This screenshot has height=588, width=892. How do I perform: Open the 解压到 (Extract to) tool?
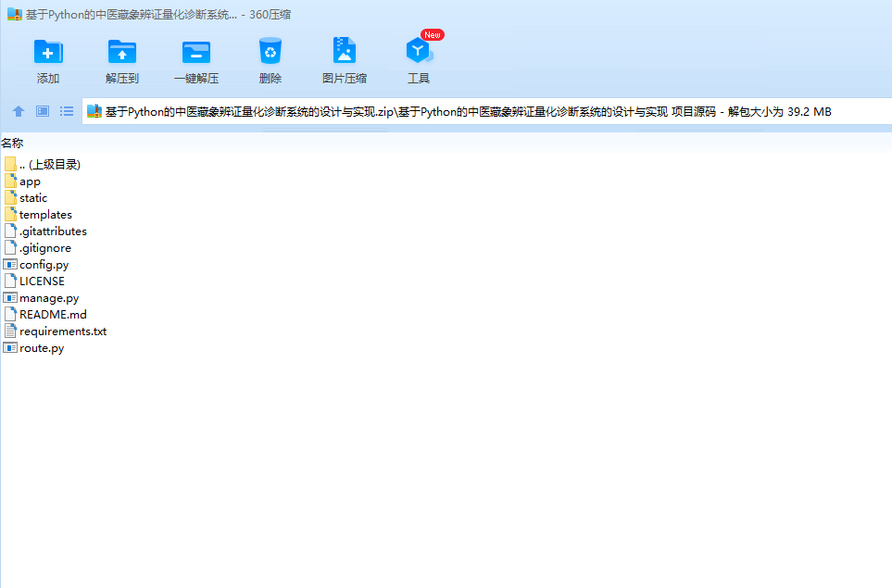click(x=122, y=52)
